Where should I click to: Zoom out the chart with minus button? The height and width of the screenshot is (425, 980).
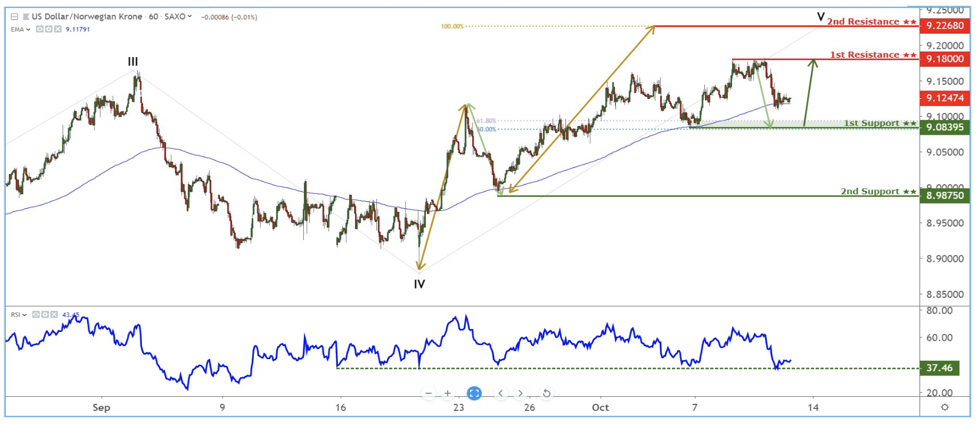click(x=429, y=393)
